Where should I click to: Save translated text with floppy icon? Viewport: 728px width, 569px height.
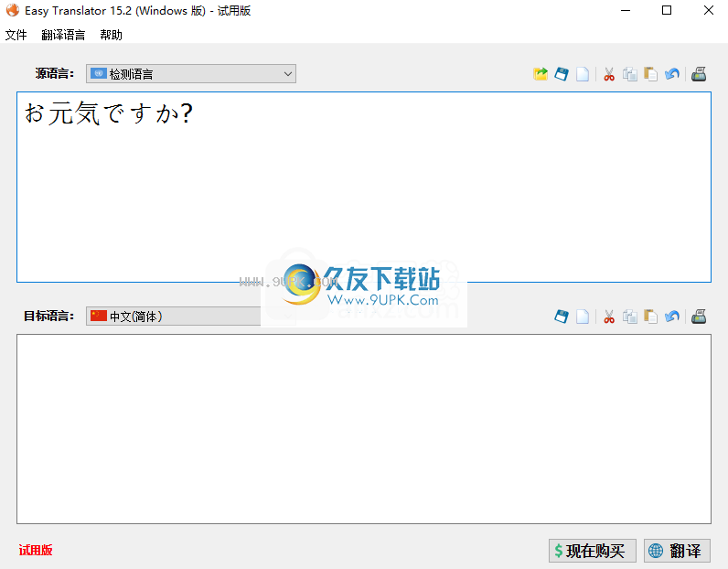click(562, 317)
